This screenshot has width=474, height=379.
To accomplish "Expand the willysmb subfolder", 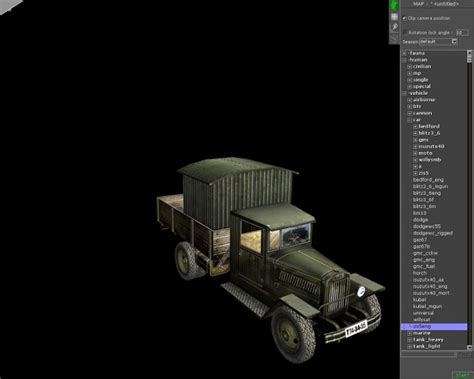I will (x=415, y=160).
